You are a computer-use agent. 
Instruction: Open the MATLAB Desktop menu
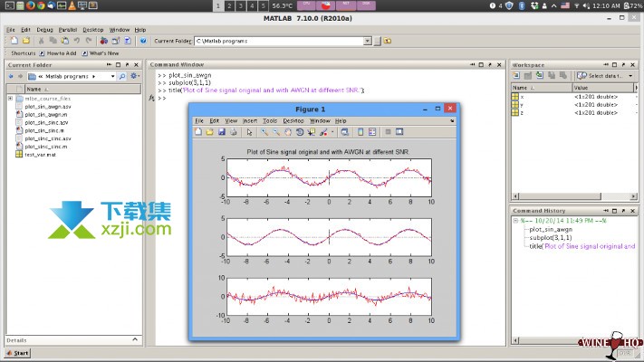pos(93,30)
